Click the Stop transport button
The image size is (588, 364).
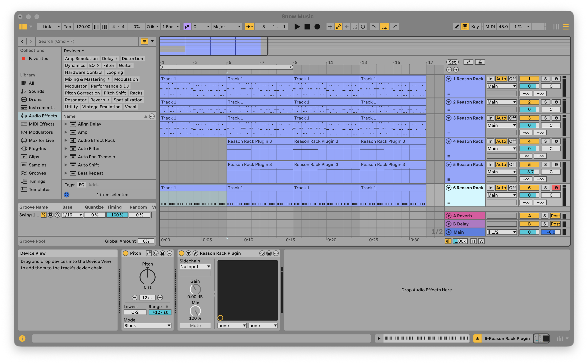click(x=307, y=27)
